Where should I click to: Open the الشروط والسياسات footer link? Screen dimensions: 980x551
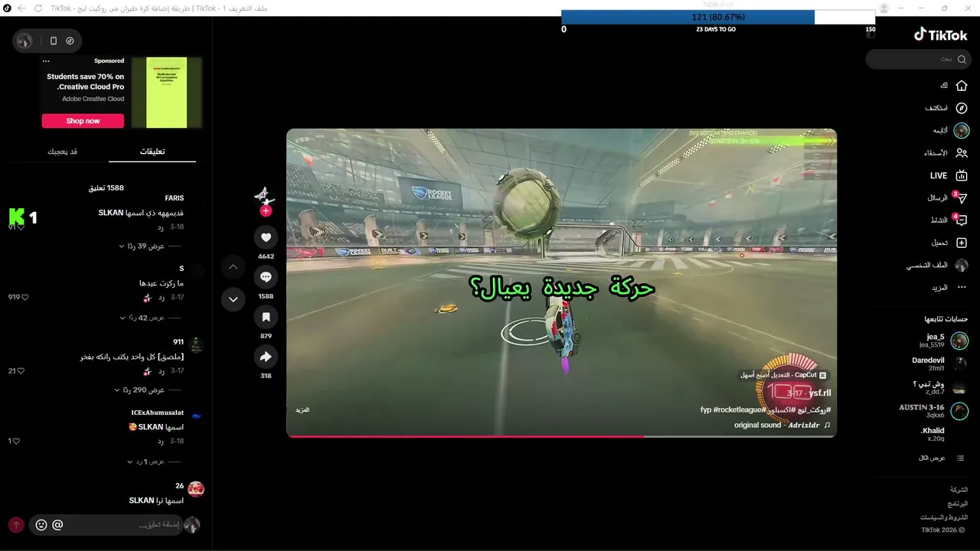943,517
